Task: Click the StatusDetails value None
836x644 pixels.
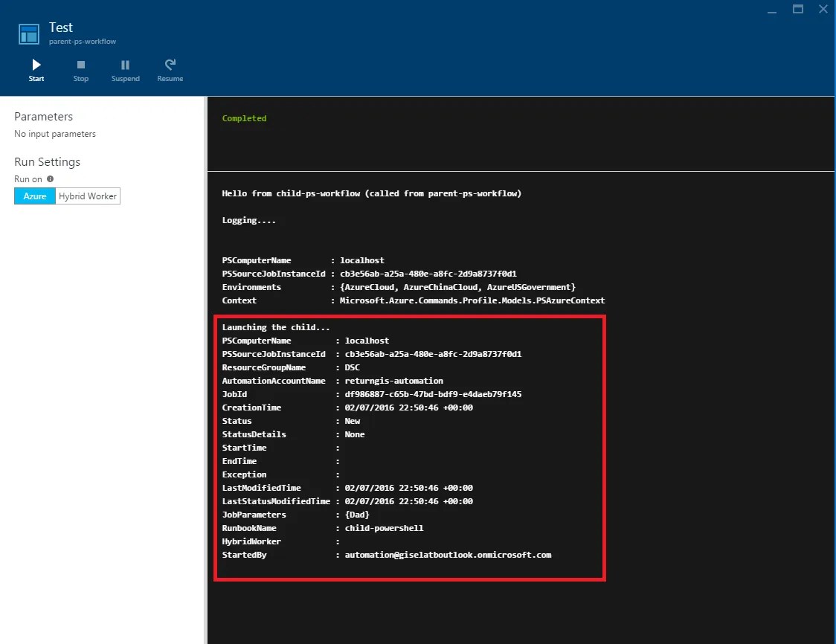Action: (x=355, y=434)
